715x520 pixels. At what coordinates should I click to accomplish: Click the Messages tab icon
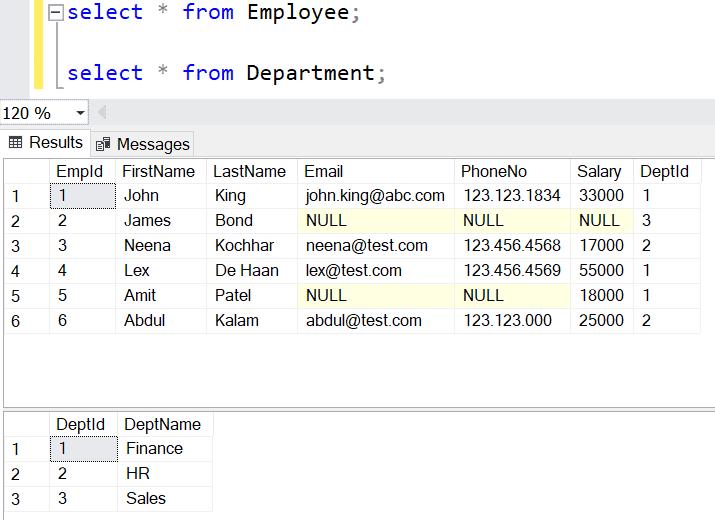[x=103, y=145]
